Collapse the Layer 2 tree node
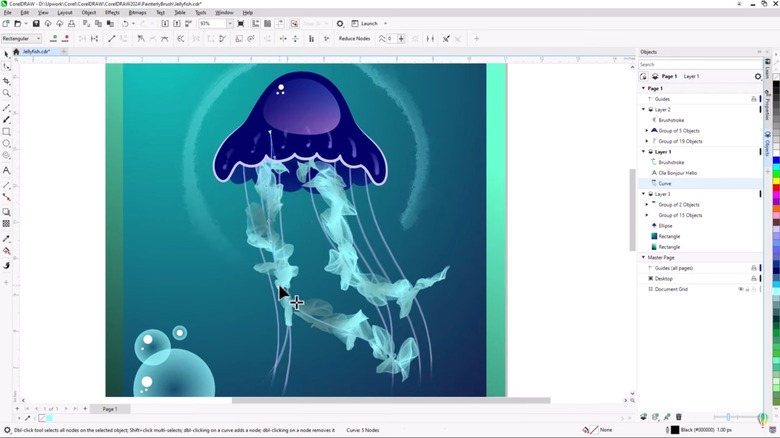Image resolution: width=780 pixels, height=438 pixels. [644, 109]
